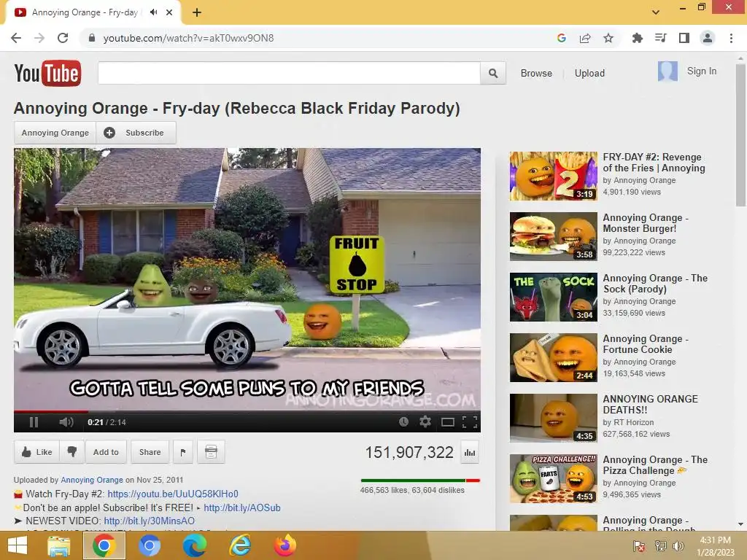
Task: Open The Sock (Parody) video title
Action: tap(655, 284)
